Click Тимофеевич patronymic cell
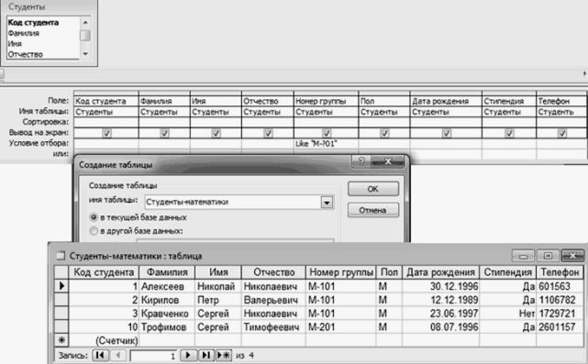This screenshot has width=588, height=364. click(273, 327)
